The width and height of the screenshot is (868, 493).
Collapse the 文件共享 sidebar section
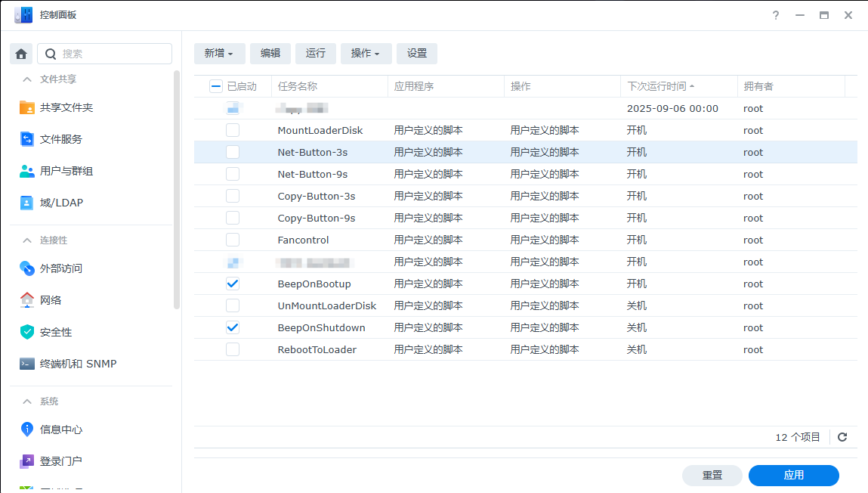27,79
